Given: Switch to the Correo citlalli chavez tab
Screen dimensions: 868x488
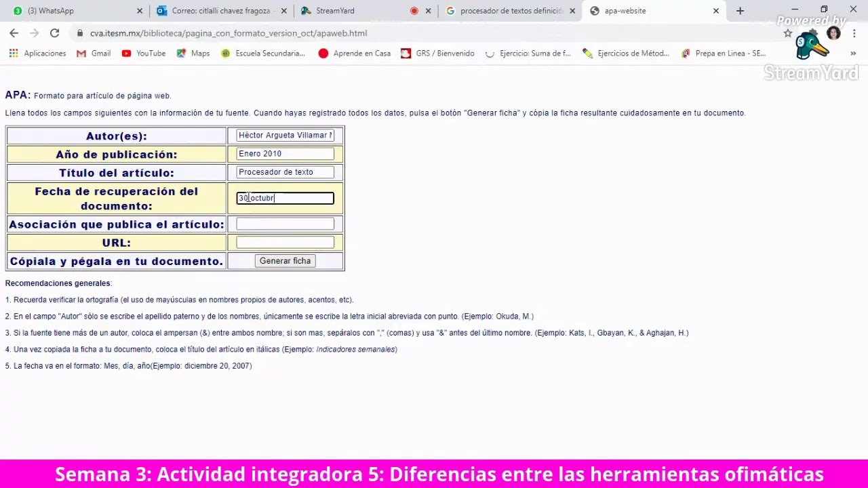Looking at the screenshot, I should [220, 11].
